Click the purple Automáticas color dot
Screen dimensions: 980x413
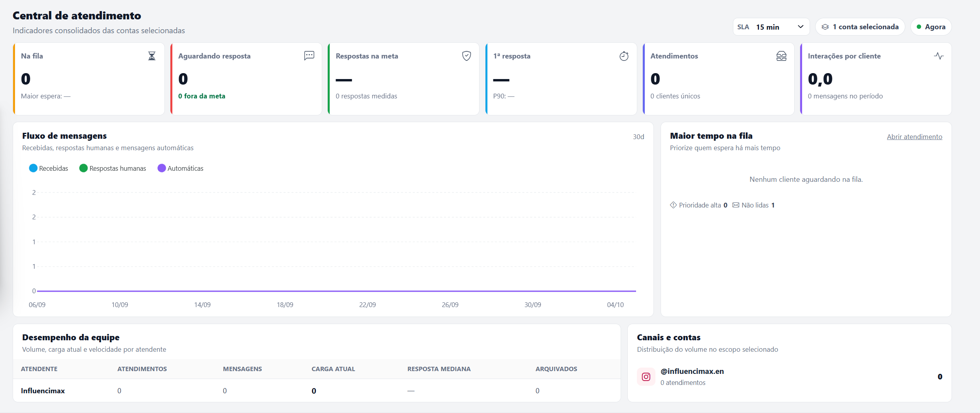point(162,168)
